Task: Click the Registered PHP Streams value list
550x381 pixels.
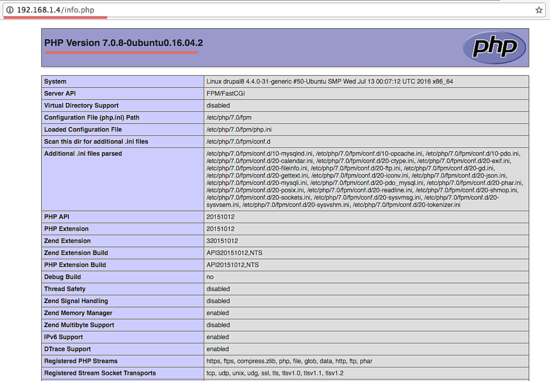Action: click(x=289, y=361)
